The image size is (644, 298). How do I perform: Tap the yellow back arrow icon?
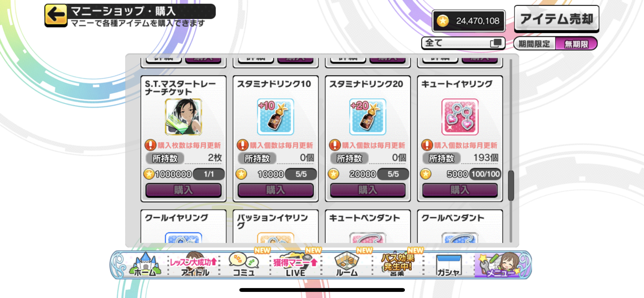(x=56, y=15)
